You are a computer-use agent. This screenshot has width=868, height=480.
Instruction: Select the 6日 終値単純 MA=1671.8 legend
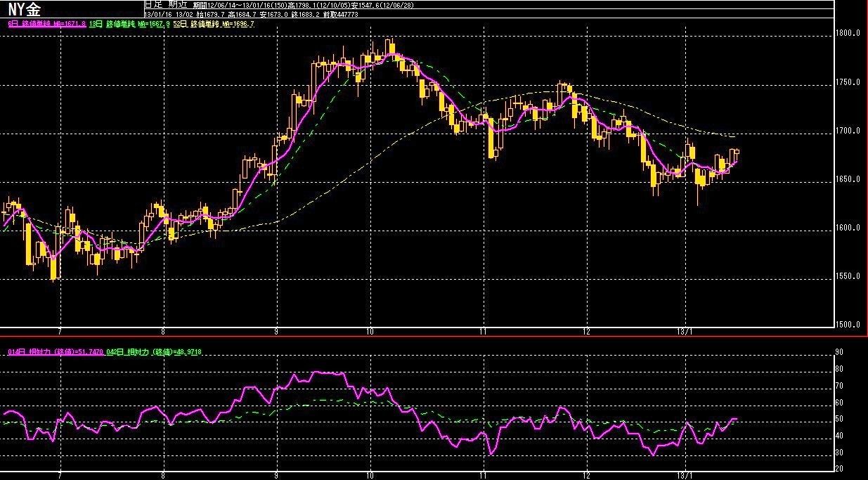point(47,24)
